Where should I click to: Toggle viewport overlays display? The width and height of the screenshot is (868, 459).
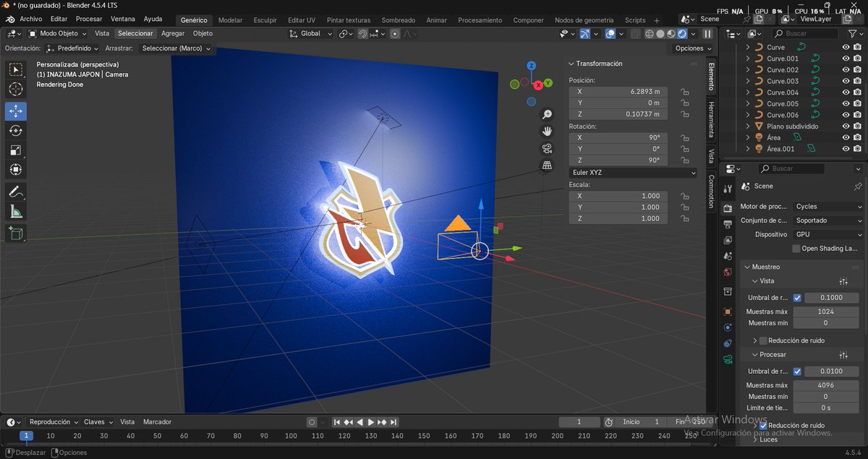tap(610, 33)
